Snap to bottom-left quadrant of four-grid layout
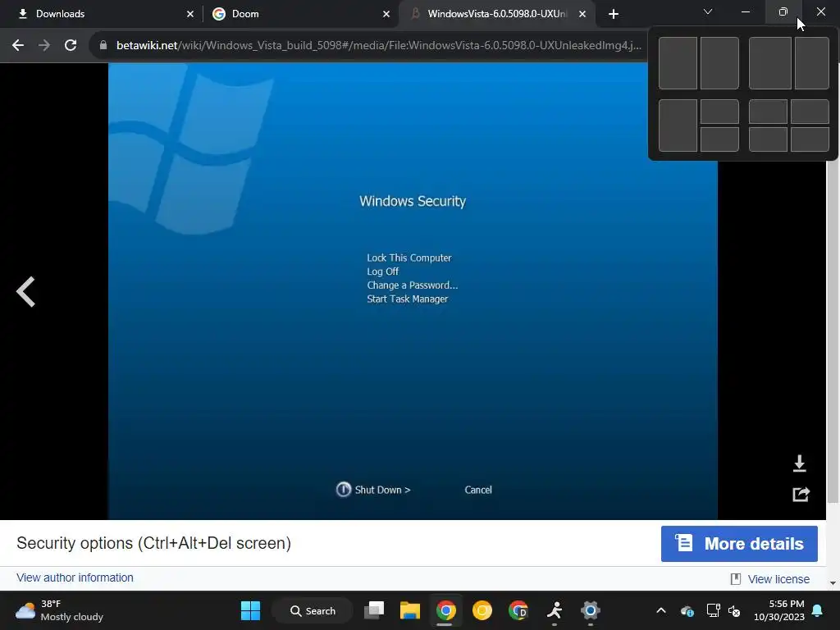Screen dimensions: 840x630 768,139
